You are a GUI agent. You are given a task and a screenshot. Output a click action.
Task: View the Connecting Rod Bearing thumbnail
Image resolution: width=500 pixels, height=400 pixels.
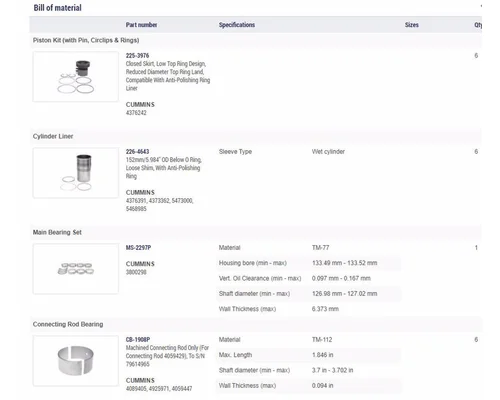click(x=76, y=361)
